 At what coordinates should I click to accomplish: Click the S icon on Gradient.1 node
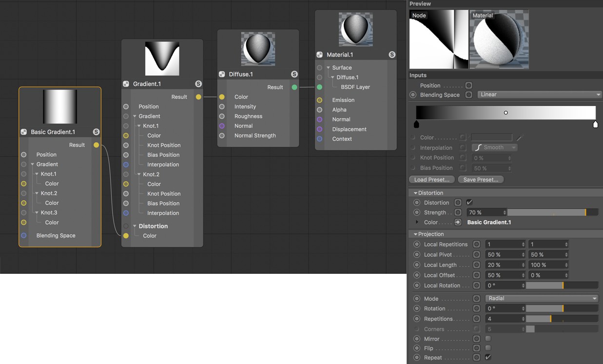198,84
